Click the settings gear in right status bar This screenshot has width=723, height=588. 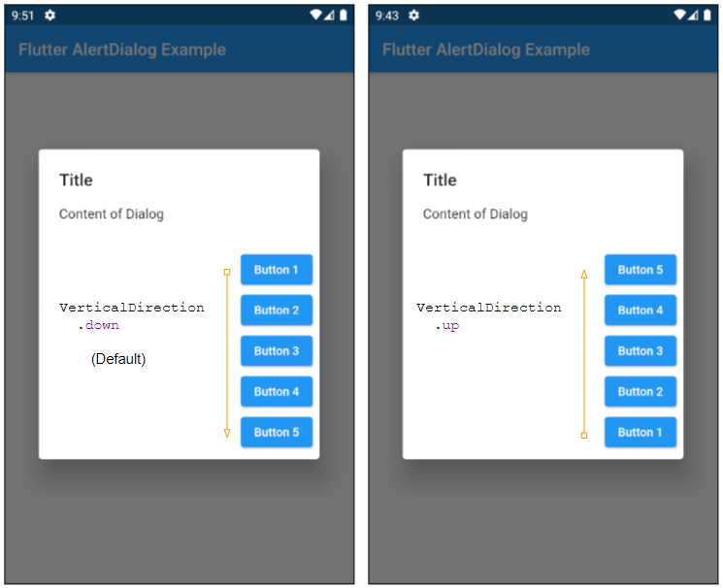coord(413,16)
